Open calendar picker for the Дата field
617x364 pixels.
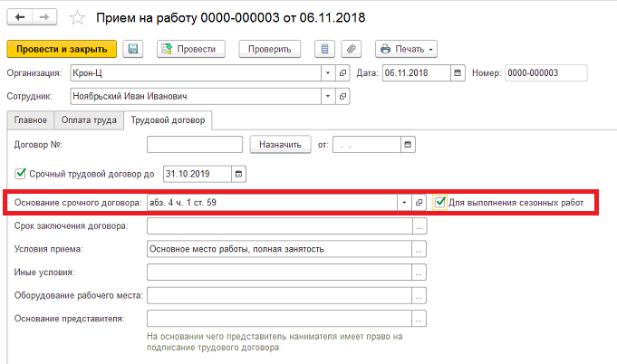(458, 72)
